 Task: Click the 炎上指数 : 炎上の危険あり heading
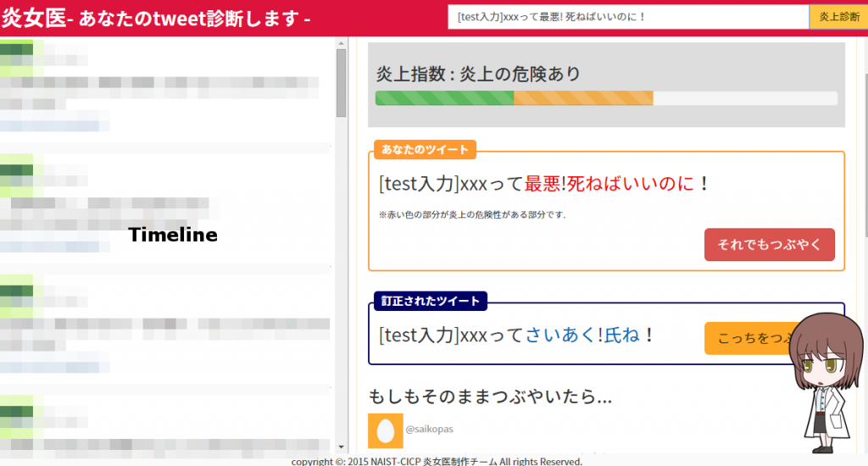pyautogui.click(x=478, y=74)
